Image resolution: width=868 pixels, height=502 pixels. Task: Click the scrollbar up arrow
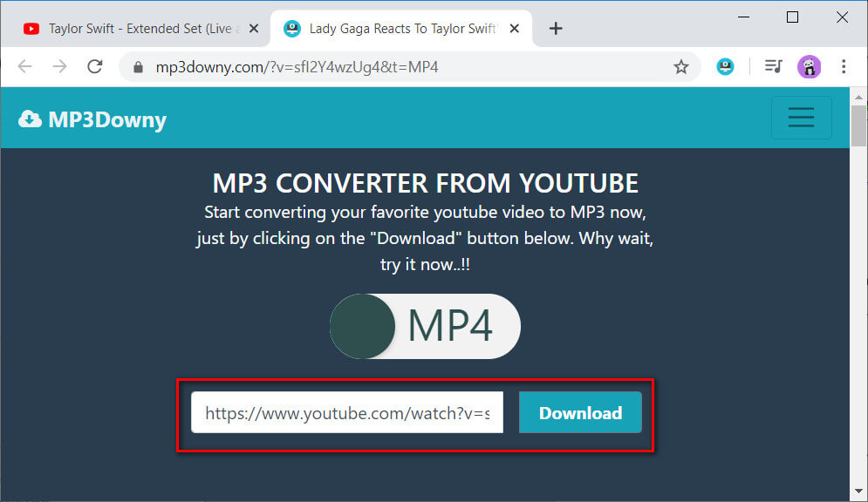(858, 97)
